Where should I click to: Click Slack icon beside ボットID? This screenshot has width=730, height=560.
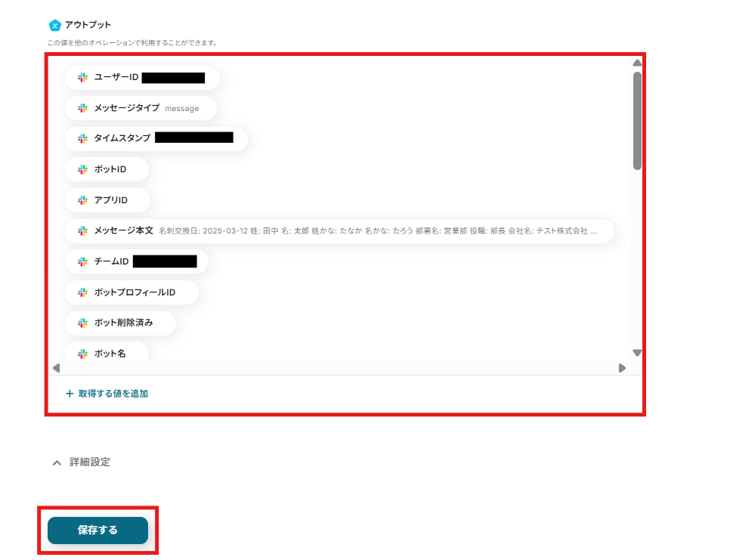tap(83, 169)
